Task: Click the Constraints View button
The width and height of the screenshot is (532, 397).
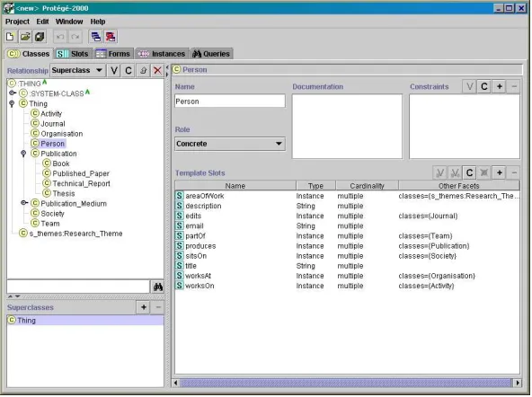Action: click(470, 87)
